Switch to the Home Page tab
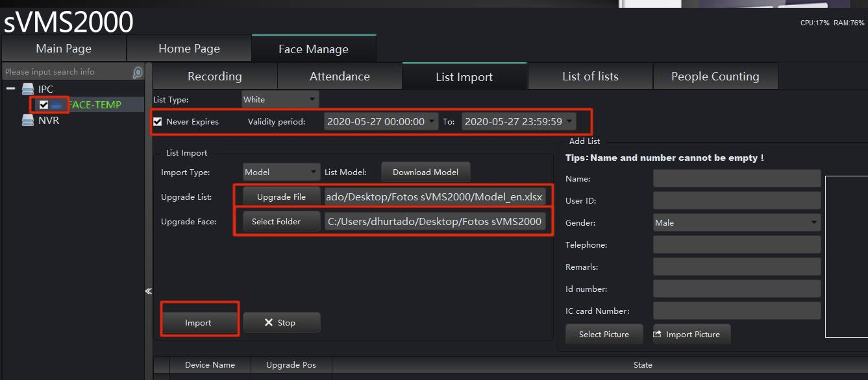The height and width of the screenshot is (380, 868). coord(188,47)
